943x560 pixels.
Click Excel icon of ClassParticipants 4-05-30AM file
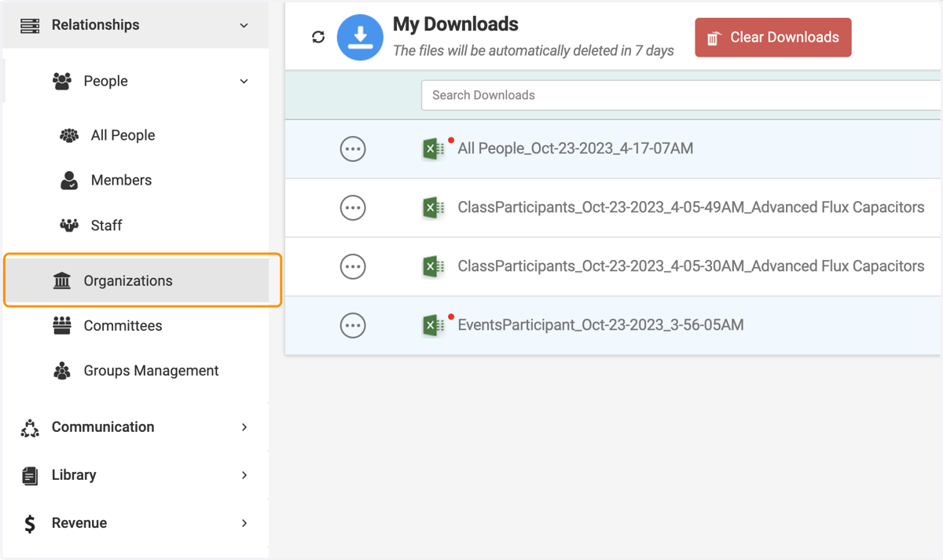click(x=433, y=266)
